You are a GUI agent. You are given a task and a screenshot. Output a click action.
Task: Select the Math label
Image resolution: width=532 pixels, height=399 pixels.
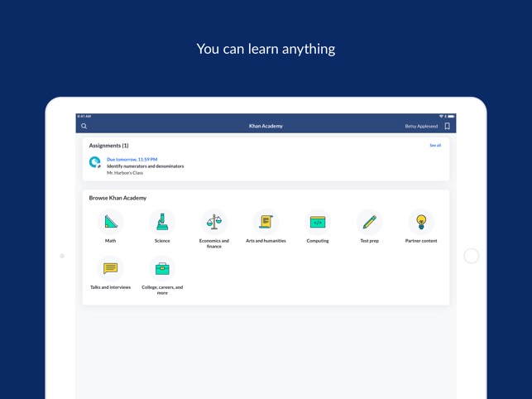click(111, 241)
